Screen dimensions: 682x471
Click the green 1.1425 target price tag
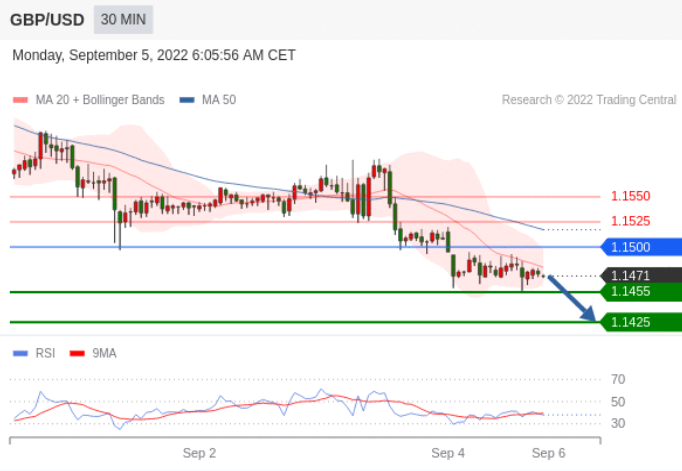(641, 322)
